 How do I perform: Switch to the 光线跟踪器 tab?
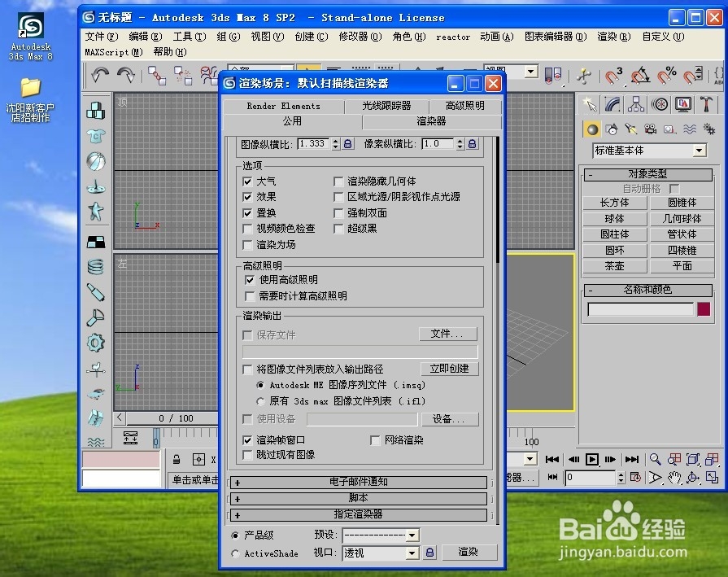[x=386, y=106]
